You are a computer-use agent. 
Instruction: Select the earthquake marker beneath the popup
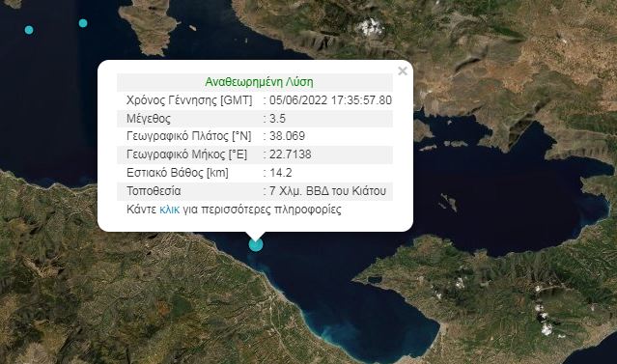point(256,244)
